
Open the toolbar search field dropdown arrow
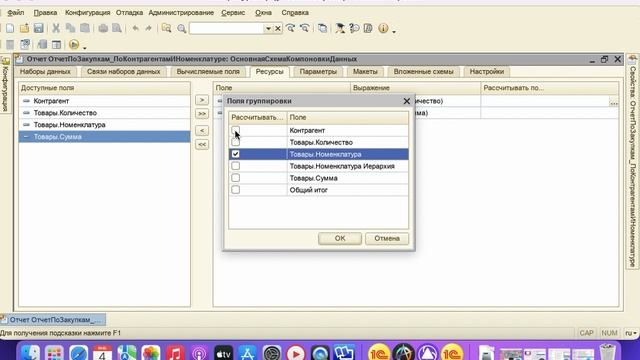(x=268, y=29)
